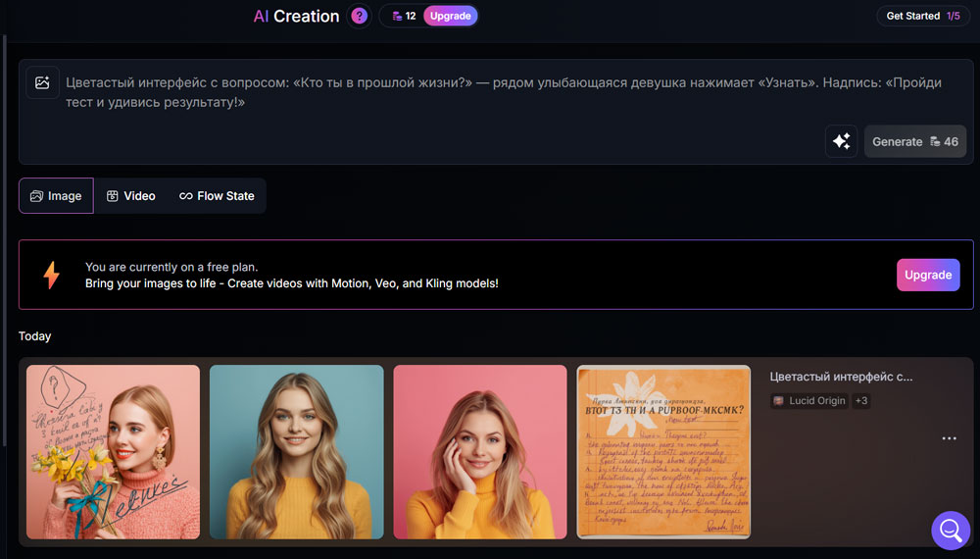This screenshot has height=559, width=980.
Task: Open the orange handwritten note thumbnail
Action: click(663, 452)
